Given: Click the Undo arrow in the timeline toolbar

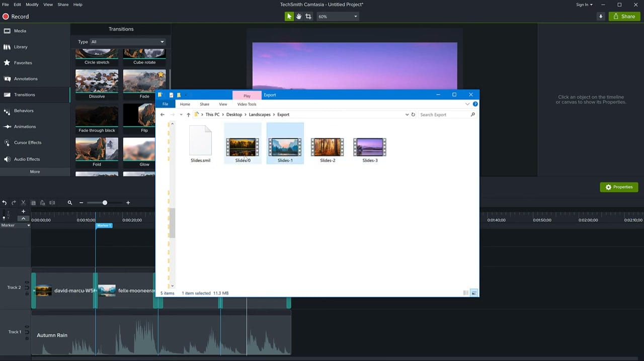Looking at the screenshot, I should click(x=5, y=203).
